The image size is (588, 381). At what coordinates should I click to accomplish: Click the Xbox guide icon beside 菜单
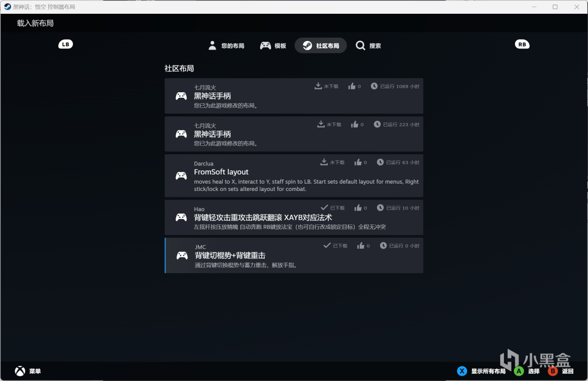click(20, 371)
